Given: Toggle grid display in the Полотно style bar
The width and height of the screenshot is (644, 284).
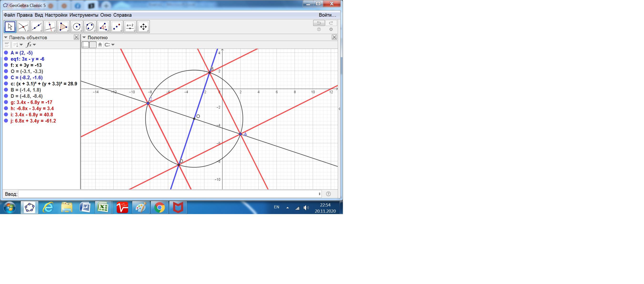Looking at the screenshot, I should [93, 45].
